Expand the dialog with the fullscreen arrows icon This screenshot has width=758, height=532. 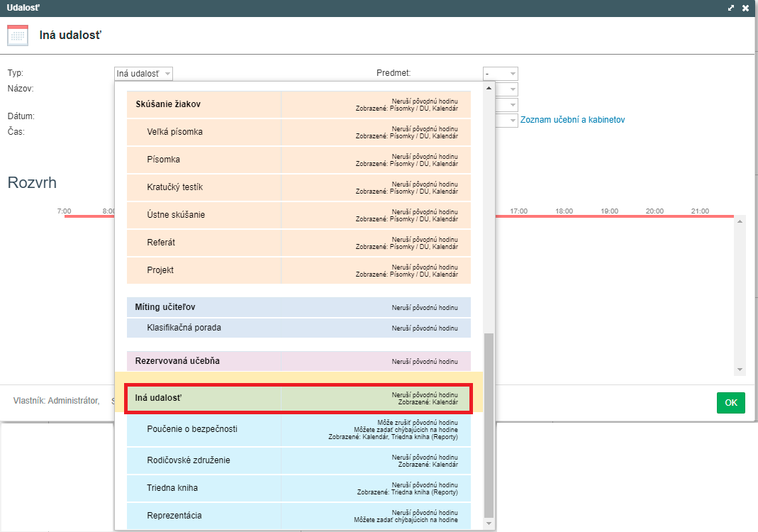[731, 8]
